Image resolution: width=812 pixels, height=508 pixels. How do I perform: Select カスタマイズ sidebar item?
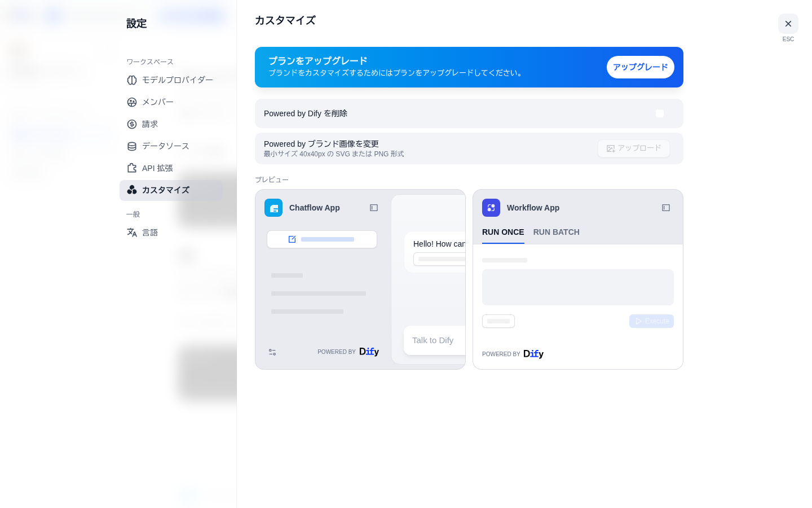click(171, 190)
